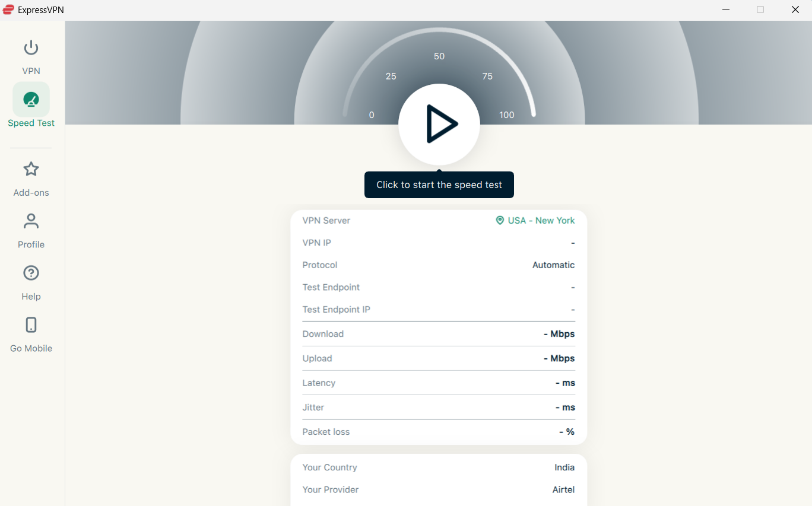The height and width of the screenshot is (506, 812).
Task: Click the Help question mark icon
Action: pyautogui.click(x=31, y=273)
